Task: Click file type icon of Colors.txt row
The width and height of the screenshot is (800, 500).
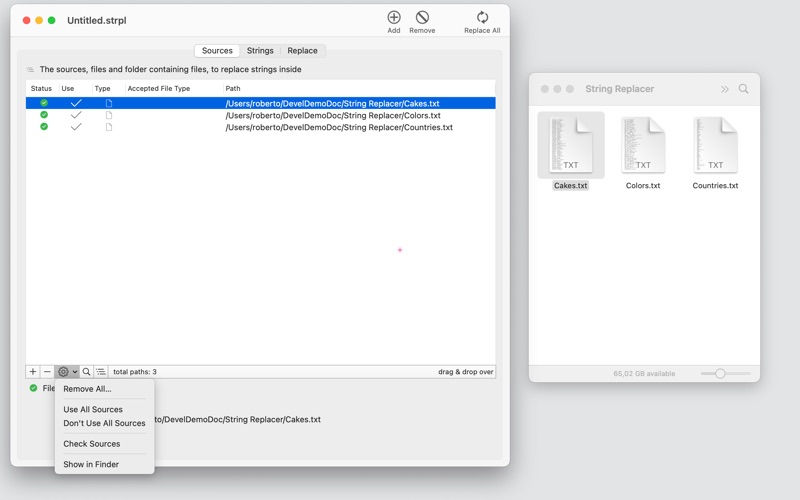Action: (109, 115)
